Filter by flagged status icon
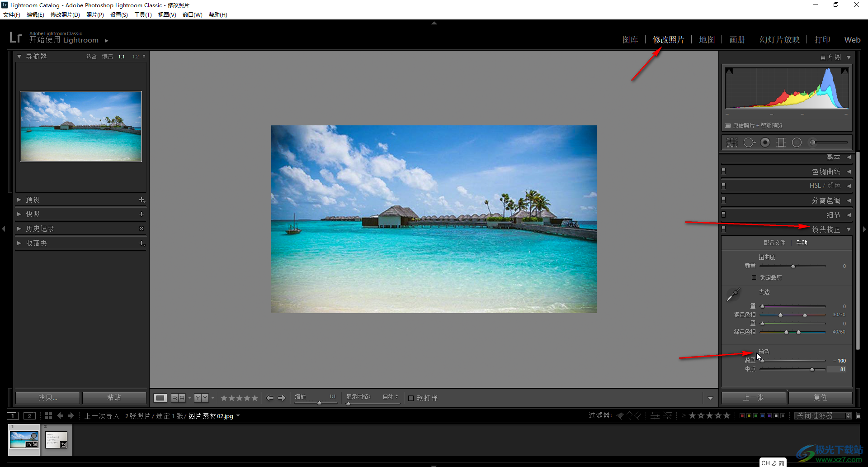868x467 pixels. tap(620, 415)
